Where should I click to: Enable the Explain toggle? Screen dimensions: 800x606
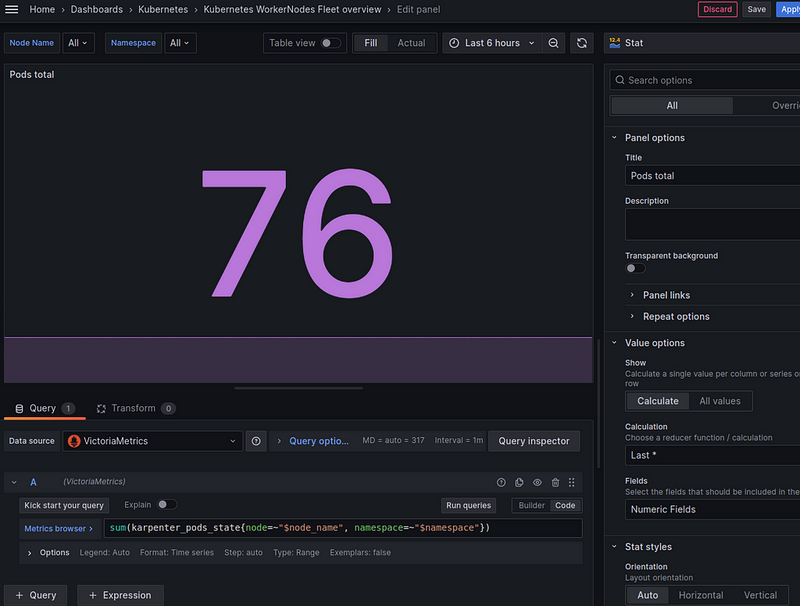click(x=166, y=505)
